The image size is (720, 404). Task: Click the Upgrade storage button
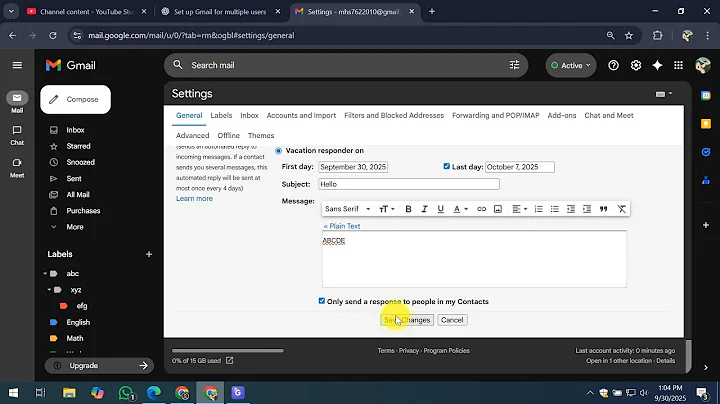coord(99,365)
